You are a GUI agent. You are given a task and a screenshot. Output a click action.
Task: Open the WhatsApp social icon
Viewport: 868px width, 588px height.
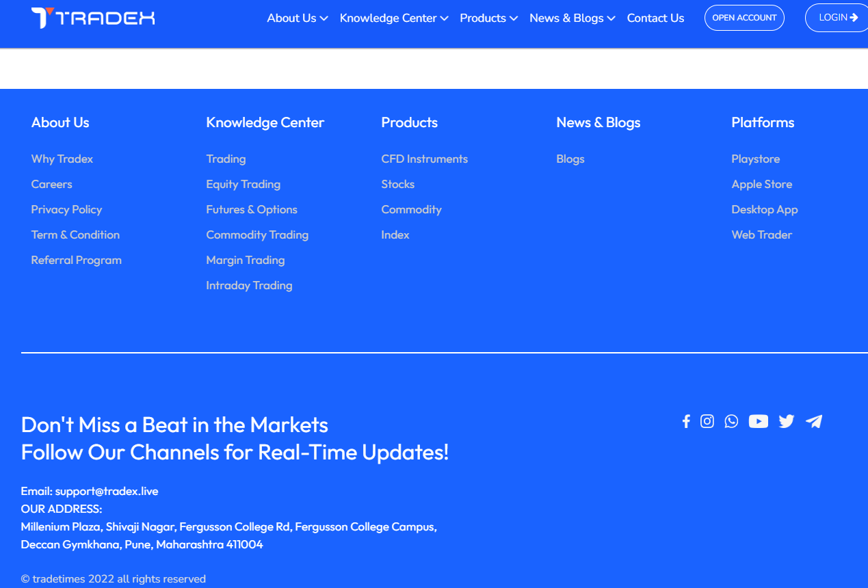pos(732,421)
